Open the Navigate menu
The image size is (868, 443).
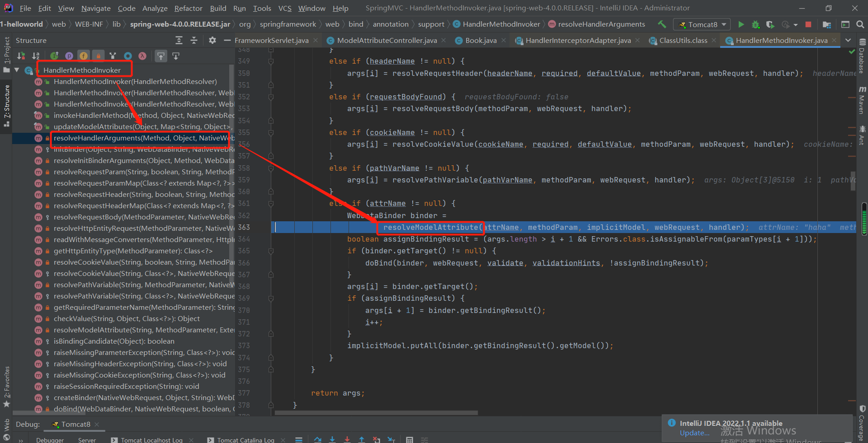96,8
